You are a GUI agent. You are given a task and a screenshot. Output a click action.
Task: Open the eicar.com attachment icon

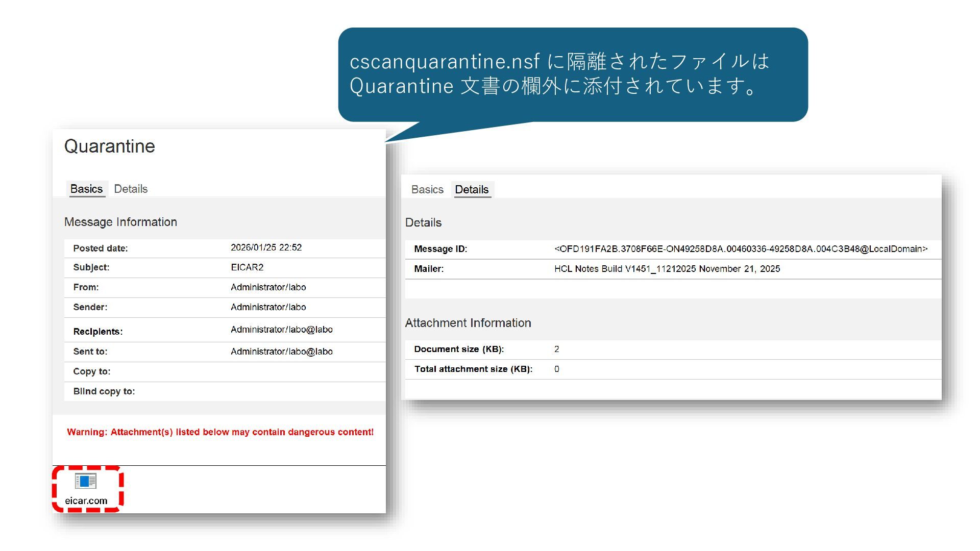tap(85, 481)
